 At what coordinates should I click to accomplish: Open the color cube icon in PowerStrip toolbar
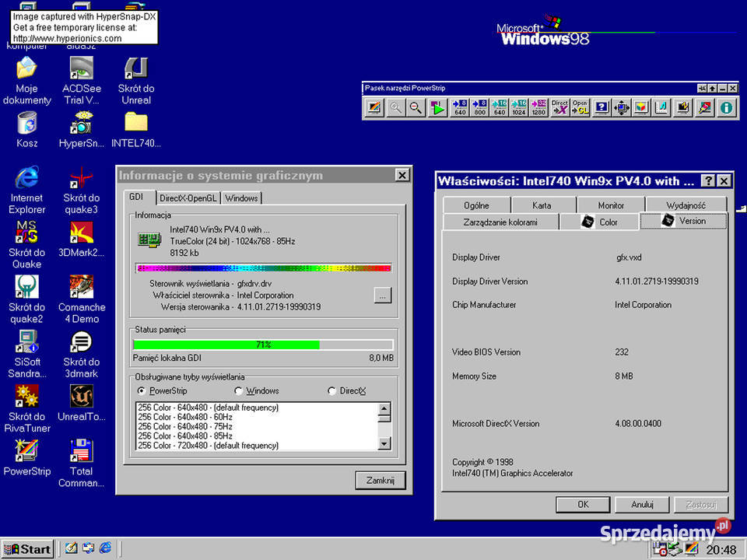[641, 107]
